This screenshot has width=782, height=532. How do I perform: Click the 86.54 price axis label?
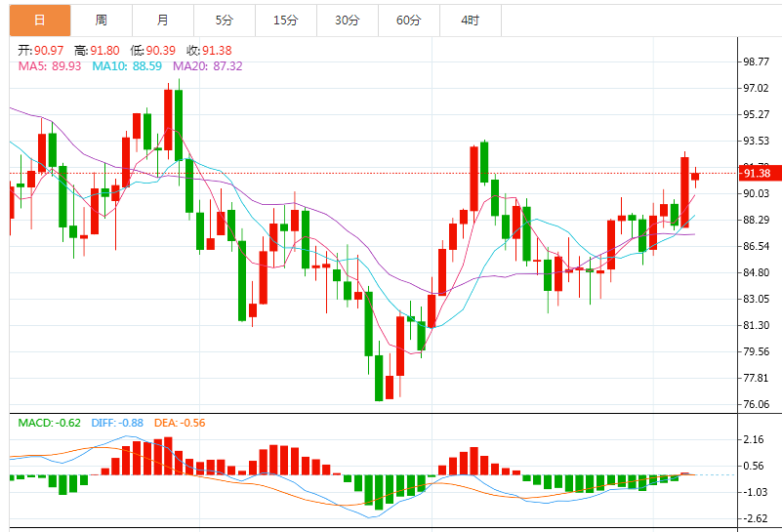(x=756, y=246)
